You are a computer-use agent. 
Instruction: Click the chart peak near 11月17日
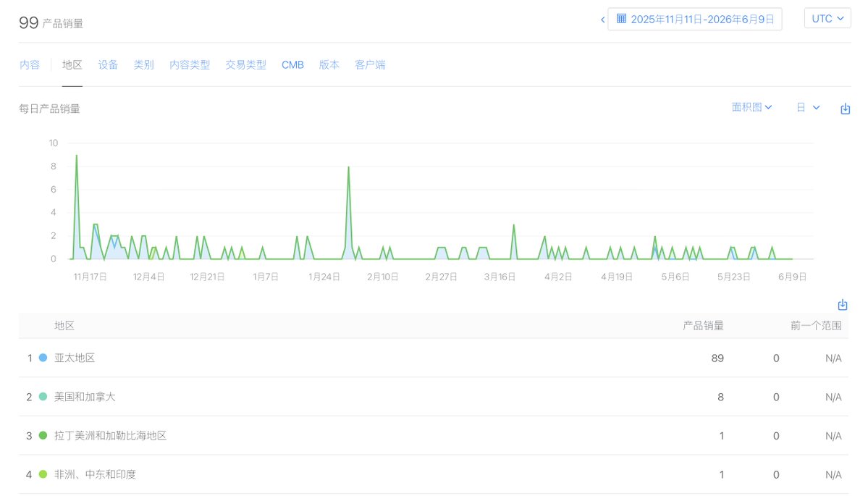click(x=77, y=156)
